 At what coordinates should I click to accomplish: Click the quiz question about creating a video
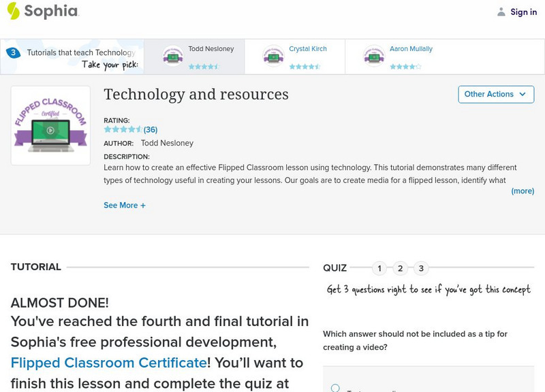click(x=415, y=340)
